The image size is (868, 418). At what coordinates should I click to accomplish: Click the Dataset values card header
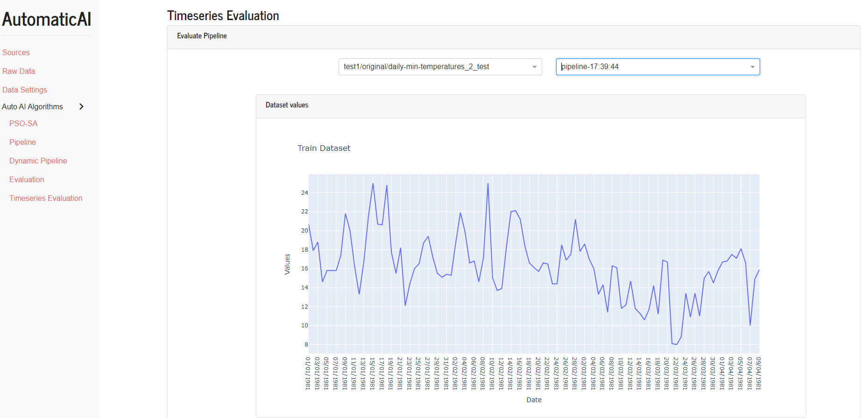(531, 106)
